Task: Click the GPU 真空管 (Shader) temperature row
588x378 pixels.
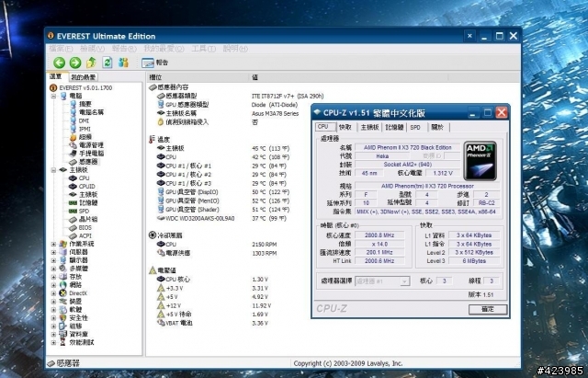Action: coord(223,210)
